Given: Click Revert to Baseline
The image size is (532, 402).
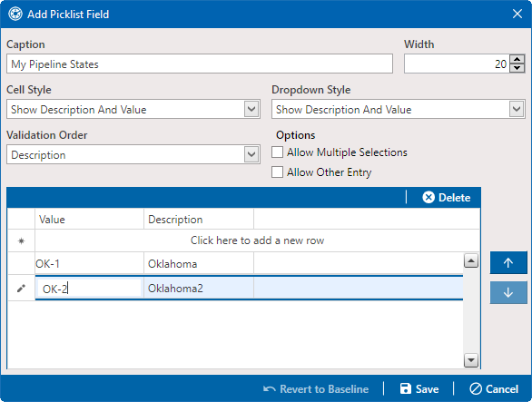Looking at the screenshot, I should (x=316, y=388).
